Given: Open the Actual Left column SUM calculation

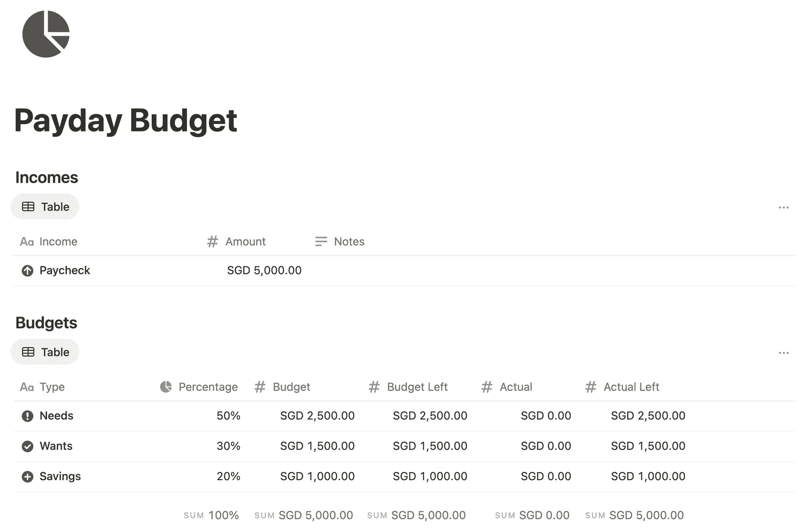Looking at the screenshot, I should click(x=634, y=515).
